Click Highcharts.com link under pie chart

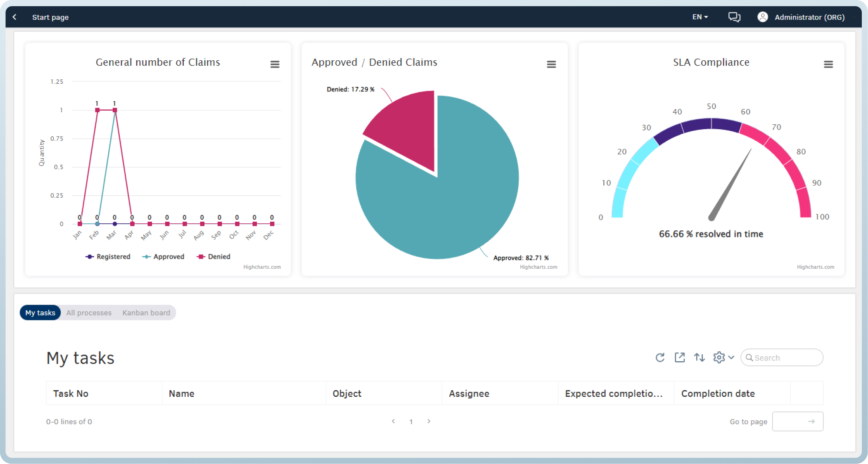[538, 267]
